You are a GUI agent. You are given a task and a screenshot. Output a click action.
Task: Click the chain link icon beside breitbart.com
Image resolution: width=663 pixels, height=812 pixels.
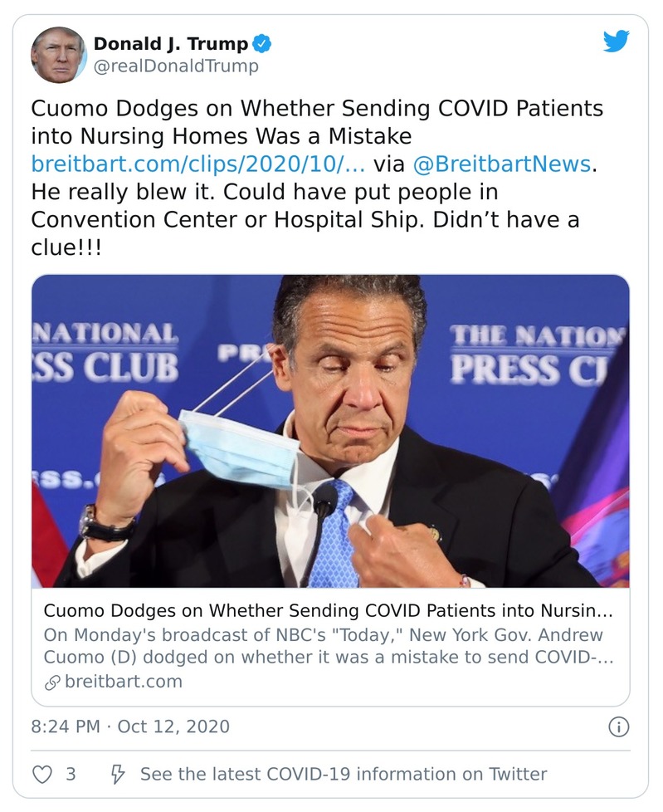[x=51, y=682]
